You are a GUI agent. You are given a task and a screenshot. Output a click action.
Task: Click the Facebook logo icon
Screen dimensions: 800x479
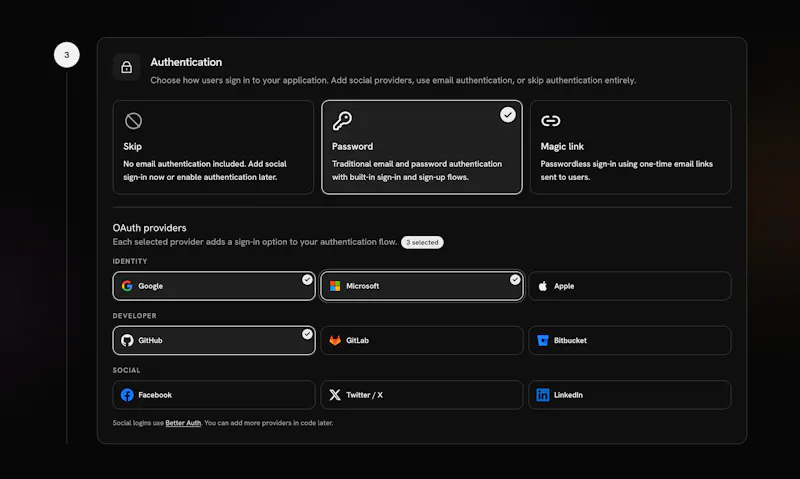coord(127,395)
